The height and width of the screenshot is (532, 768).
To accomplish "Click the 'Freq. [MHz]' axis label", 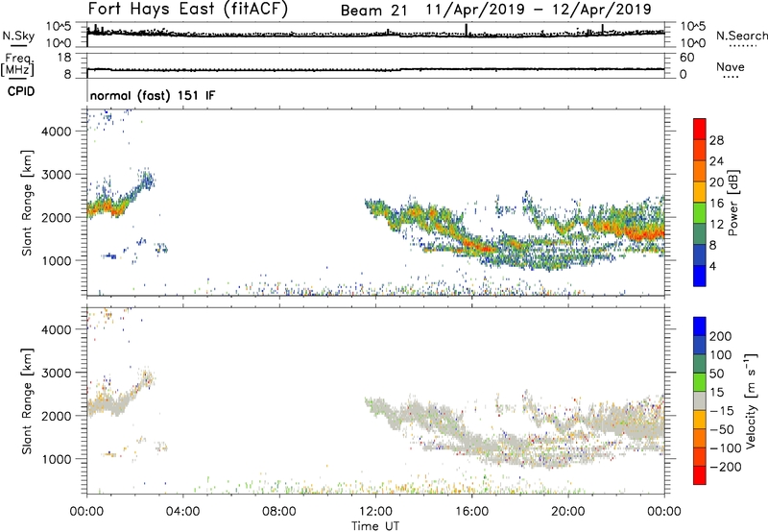I will point(17,64).
